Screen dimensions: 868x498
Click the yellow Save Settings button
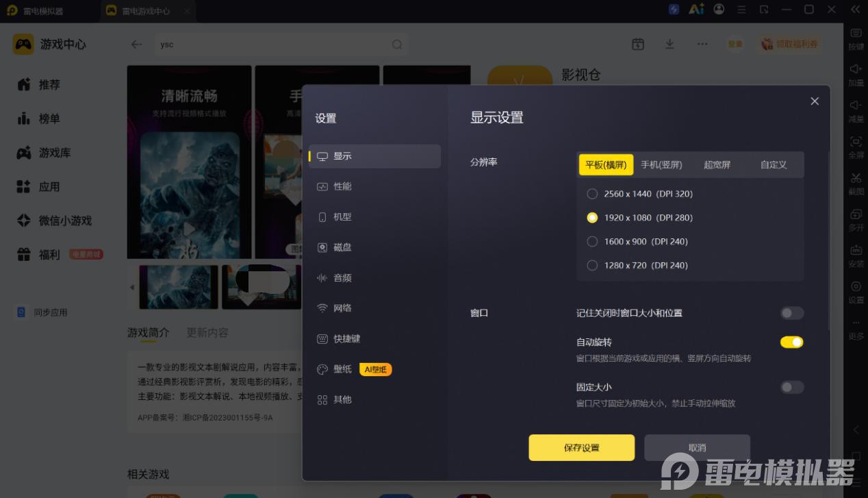coord(581,447)
